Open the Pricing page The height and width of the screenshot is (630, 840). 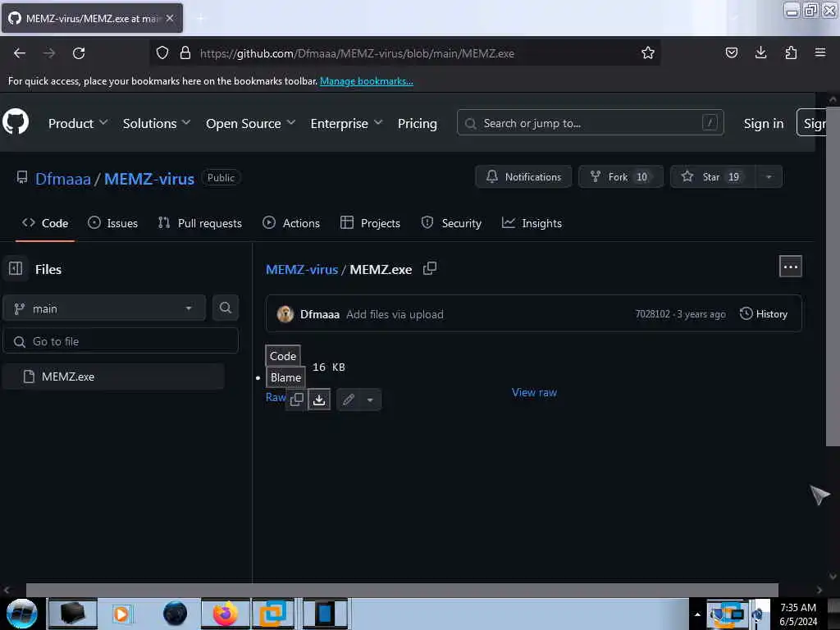(x=418, y=123)
